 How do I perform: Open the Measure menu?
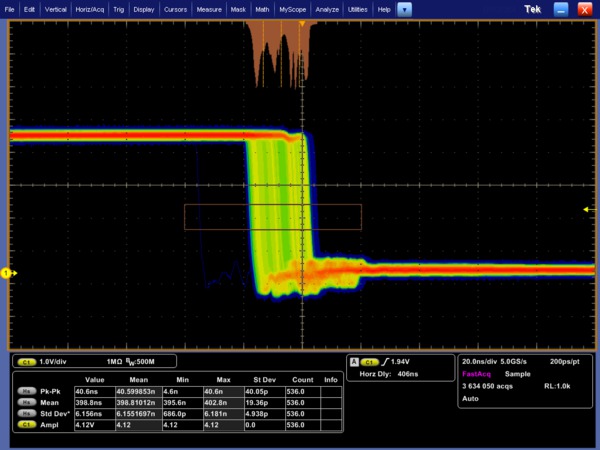(x=209, y=9)
